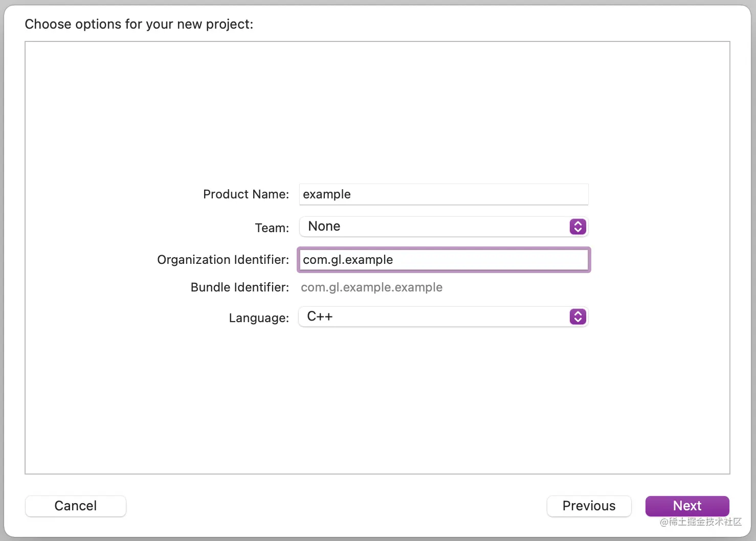
Task: Click the Product Name label
Action: coord(246,194)
